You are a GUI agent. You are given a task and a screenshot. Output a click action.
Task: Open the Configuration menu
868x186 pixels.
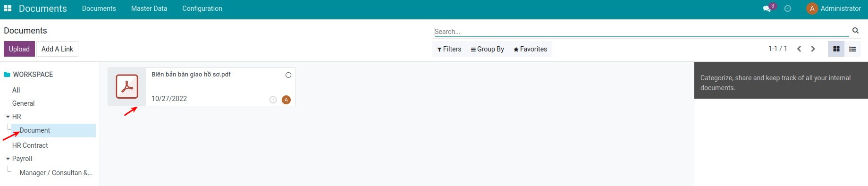202,8
